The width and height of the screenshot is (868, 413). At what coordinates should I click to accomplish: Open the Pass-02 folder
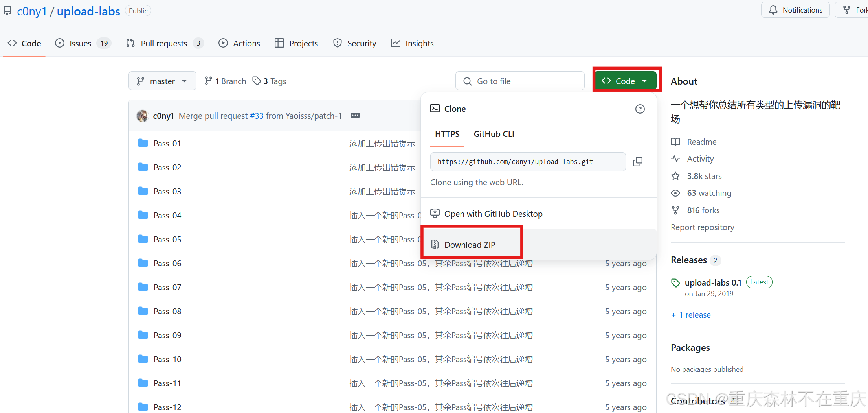pyautogui.click(x=167, y=168)
